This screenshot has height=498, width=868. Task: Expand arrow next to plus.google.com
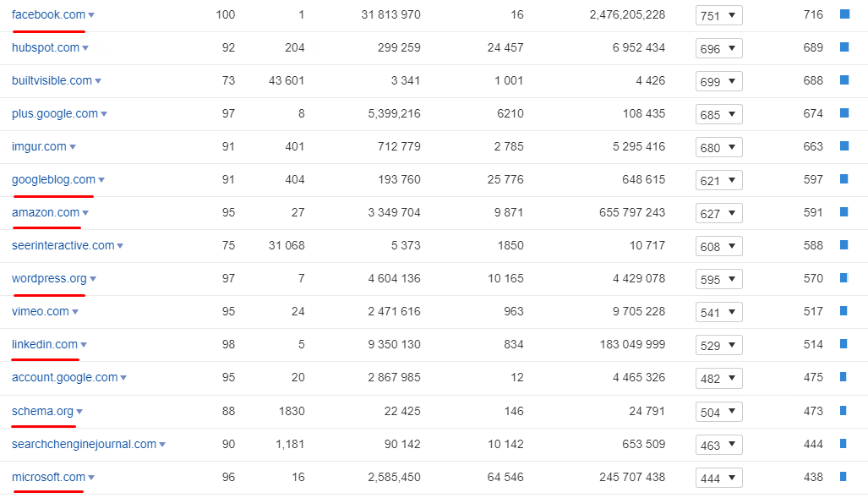[x=104, y=114]
